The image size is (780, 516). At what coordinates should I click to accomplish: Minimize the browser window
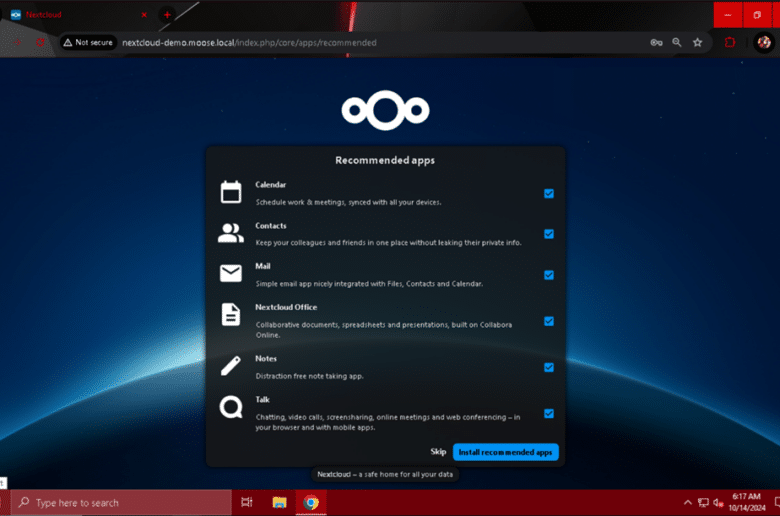[728, 15]
